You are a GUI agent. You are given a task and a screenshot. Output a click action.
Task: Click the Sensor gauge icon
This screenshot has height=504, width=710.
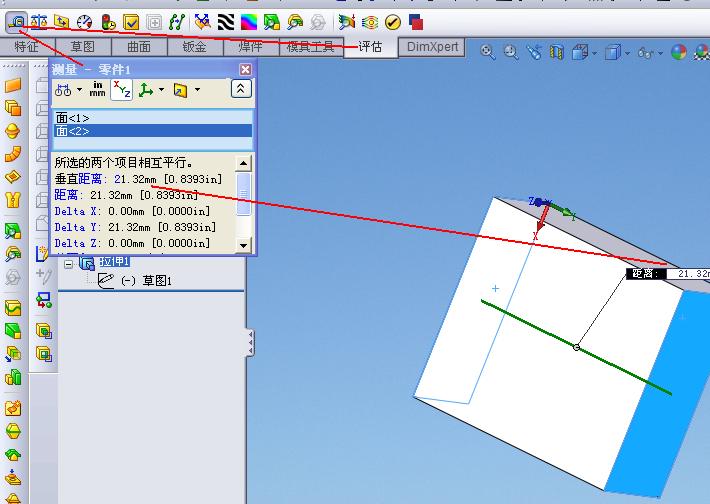pos(85,22)
